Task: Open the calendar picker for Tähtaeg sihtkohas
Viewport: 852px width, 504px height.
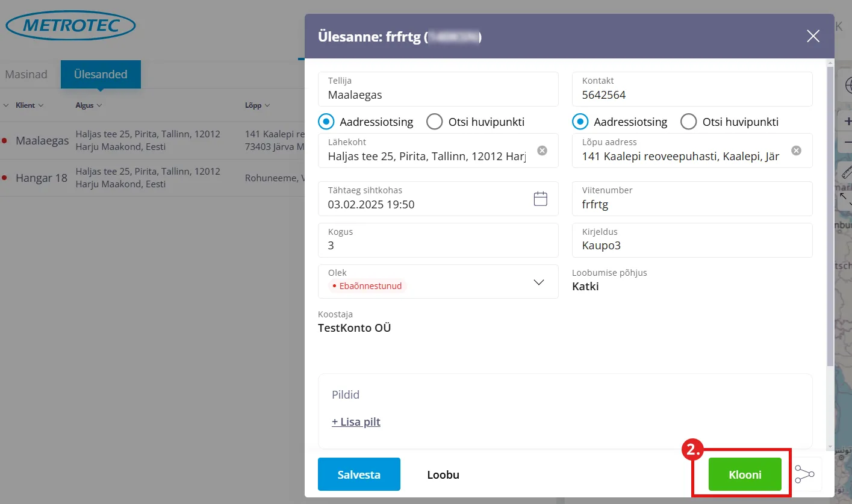Action: tap(541, 199)
